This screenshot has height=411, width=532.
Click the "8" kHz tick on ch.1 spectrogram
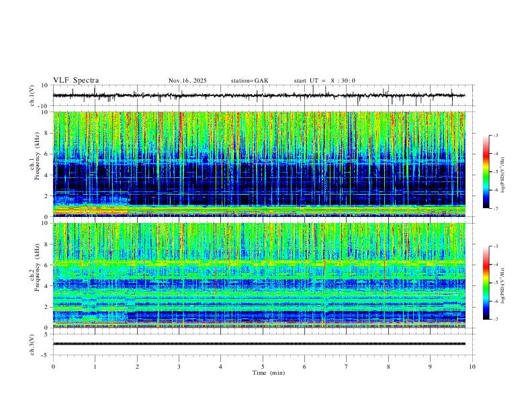[x=47, y=133]
